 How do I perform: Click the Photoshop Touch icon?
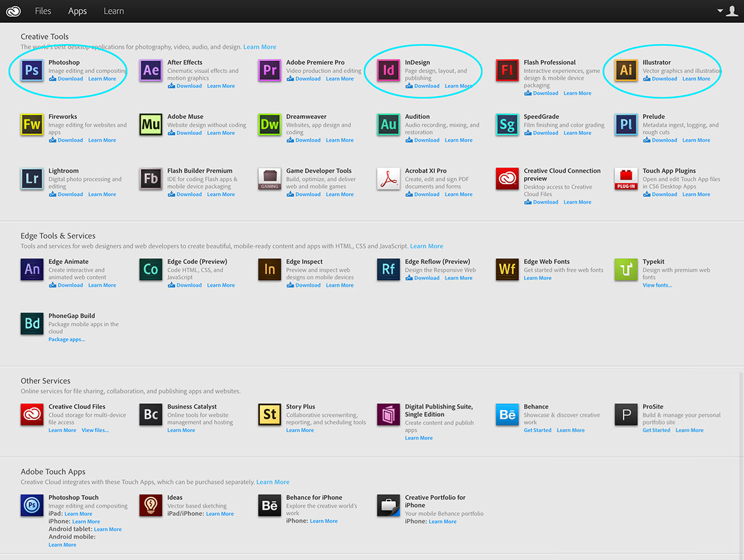point(32,505)
